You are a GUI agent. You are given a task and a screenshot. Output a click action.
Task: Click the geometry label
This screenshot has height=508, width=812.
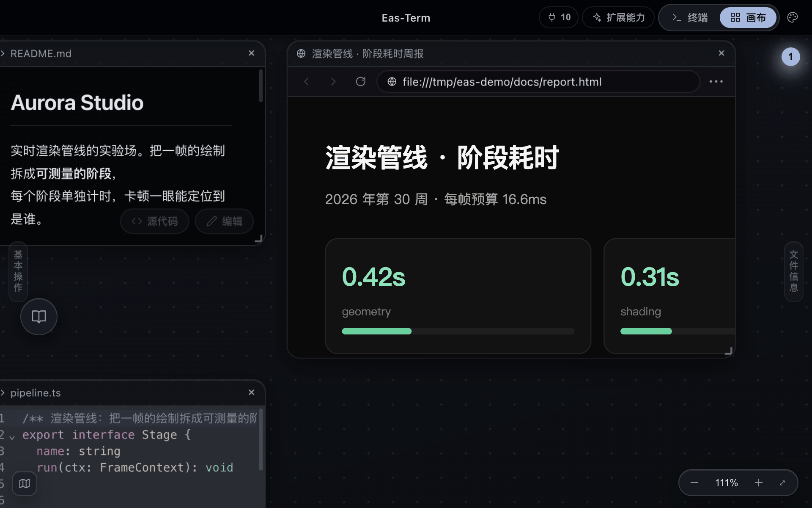(x=366, y=312)
